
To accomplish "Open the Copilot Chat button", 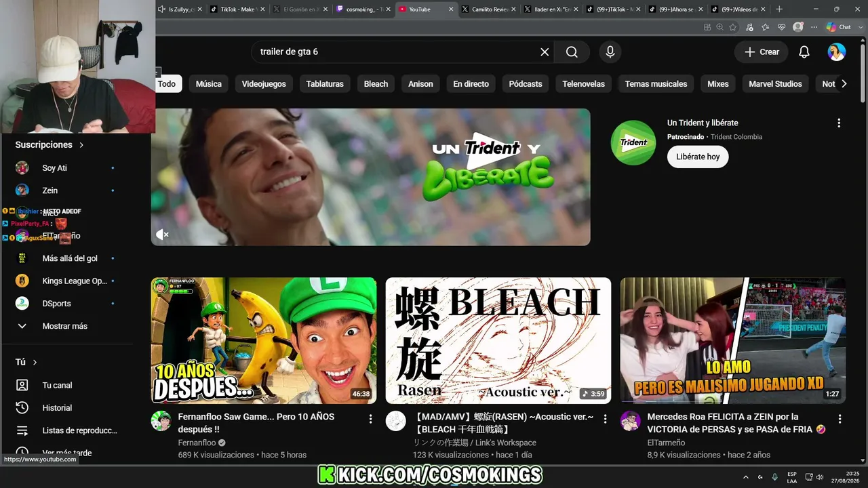I will click(839, 27).
